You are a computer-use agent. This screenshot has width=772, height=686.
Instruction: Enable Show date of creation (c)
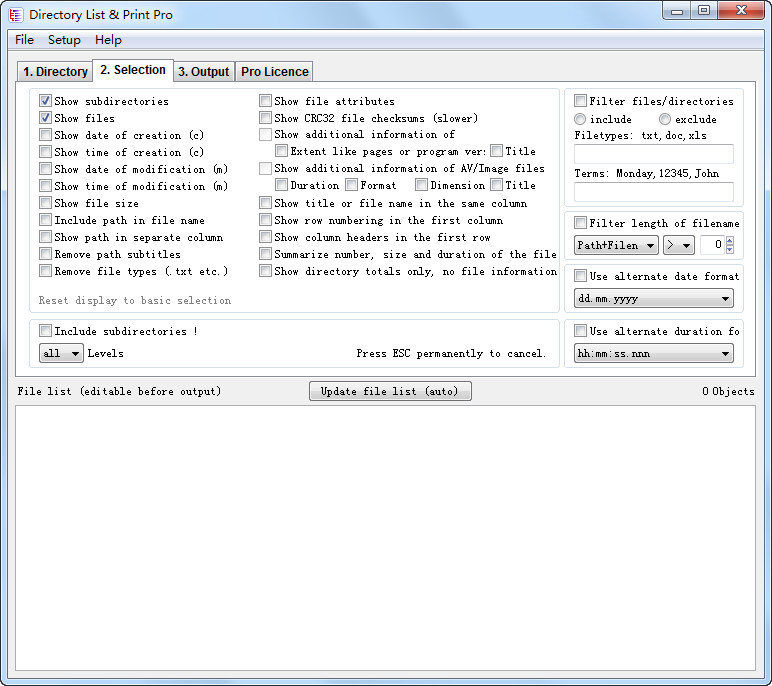[x=45, y=135]
